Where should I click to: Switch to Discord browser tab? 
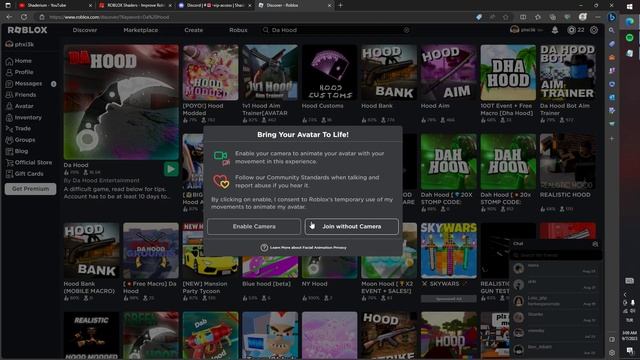[215, 5]
